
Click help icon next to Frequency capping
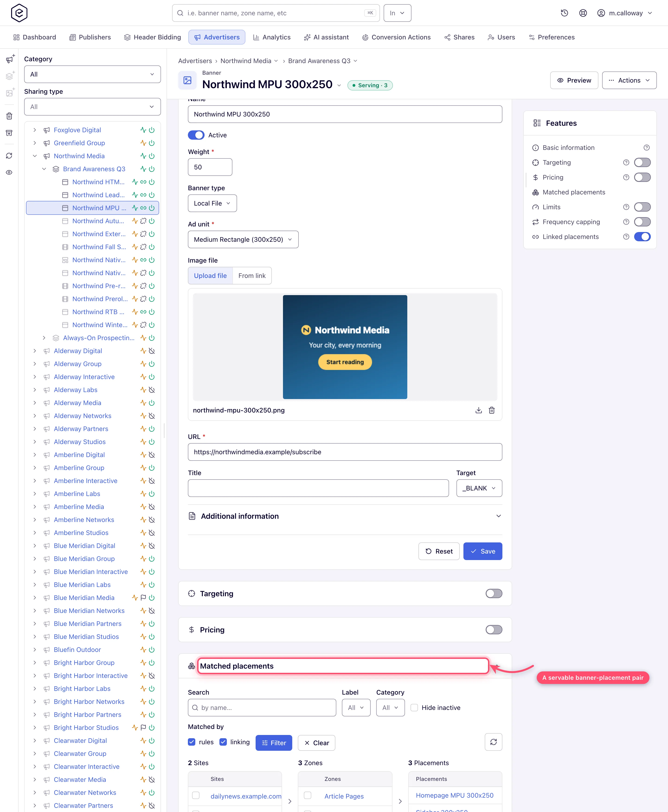click(x=626, y=222)
